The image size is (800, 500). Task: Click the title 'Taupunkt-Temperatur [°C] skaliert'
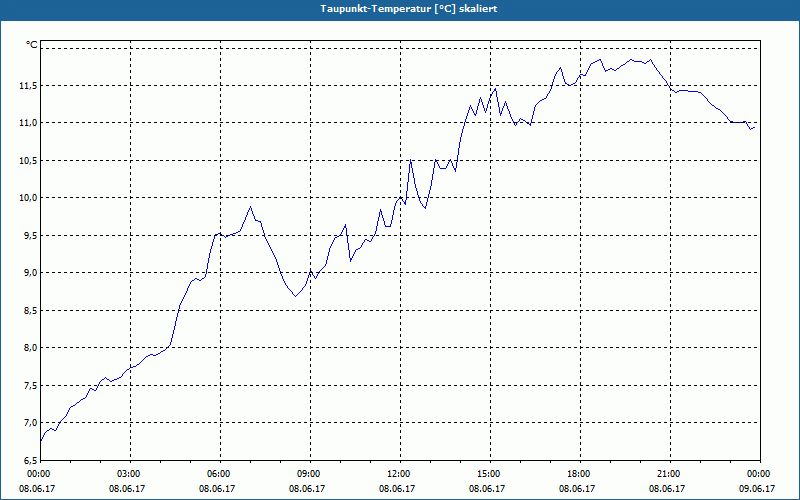(x=409, y=9)
